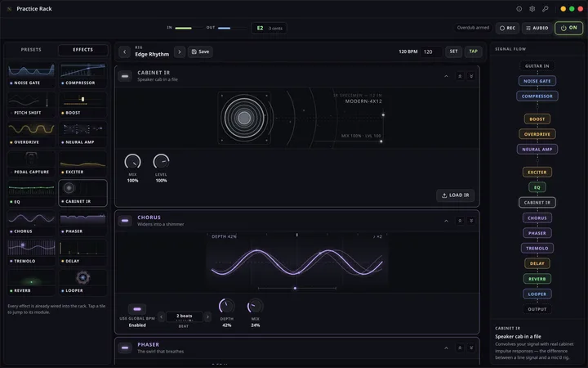
Task: Collapse the Cabinet IR module
Action: tap(446, 76)
